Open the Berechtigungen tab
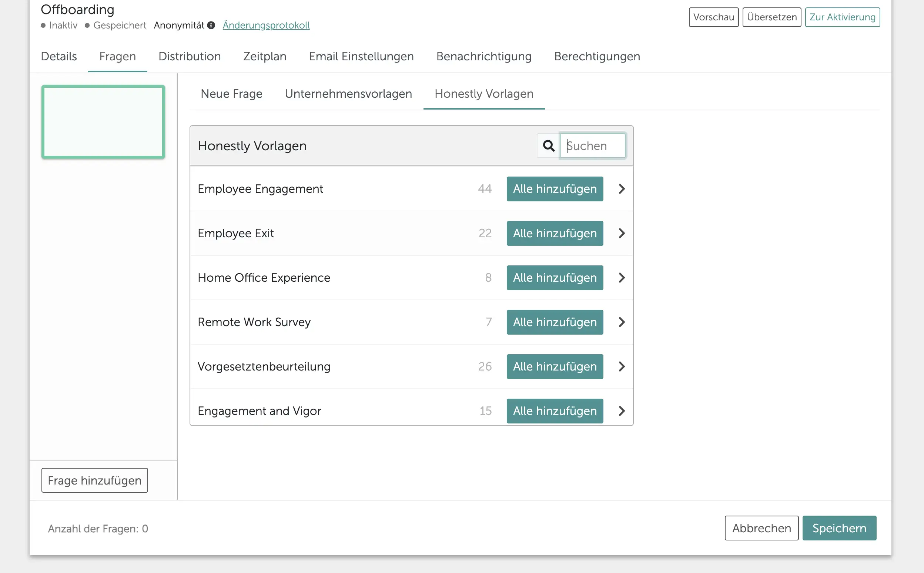The image size is (924, 573). tap(597, 57)
